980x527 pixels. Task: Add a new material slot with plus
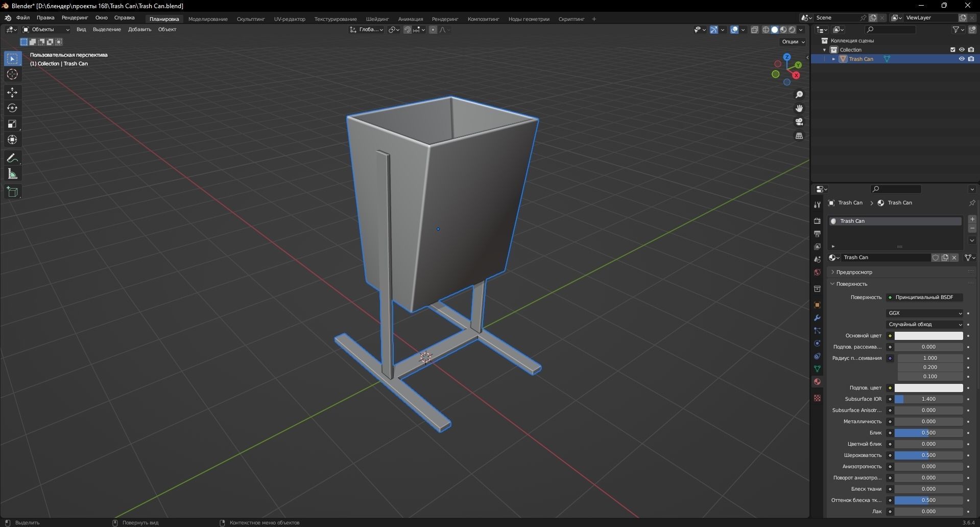tap(972, 219)
